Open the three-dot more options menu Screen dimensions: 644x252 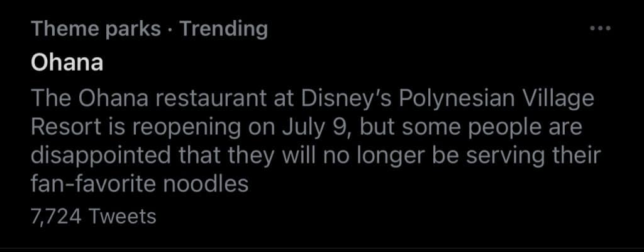[x=600, y=29]
